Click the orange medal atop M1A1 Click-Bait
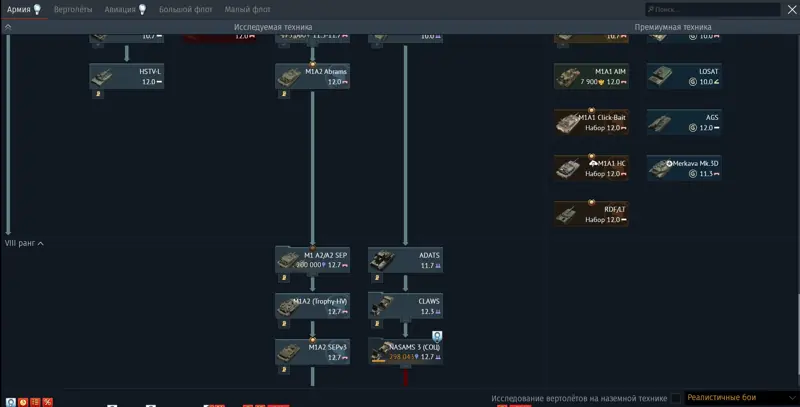The image size is (800, 407). pyautogui.click(x=591, y=110)
